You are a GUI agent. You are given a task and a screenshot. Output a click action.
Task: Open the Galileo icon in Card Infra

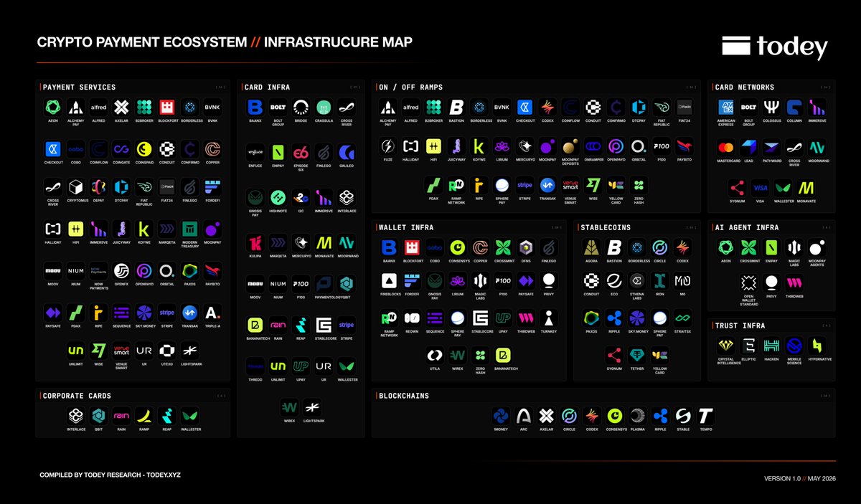click(x=347, y=152)
